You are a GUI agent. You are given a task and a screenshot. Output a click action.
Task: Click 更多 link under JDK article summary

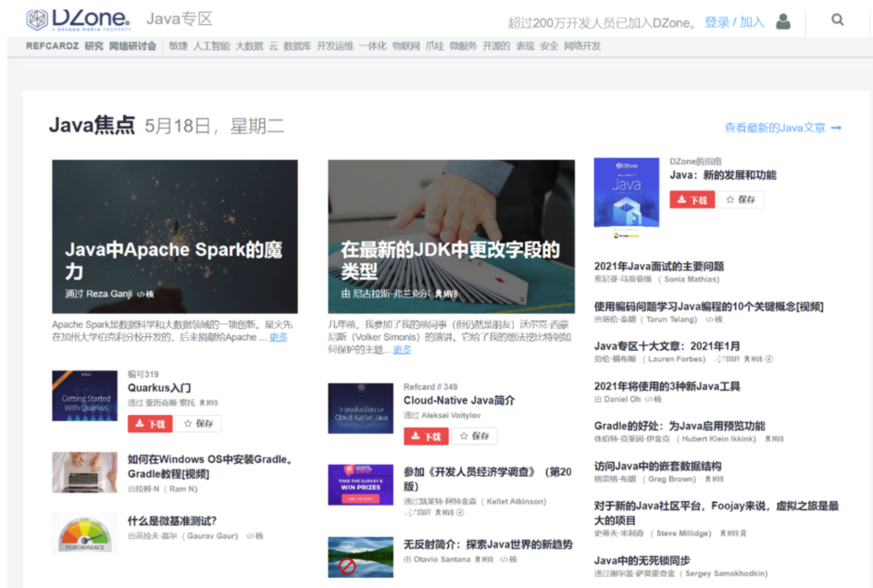(x=402, y=349)
